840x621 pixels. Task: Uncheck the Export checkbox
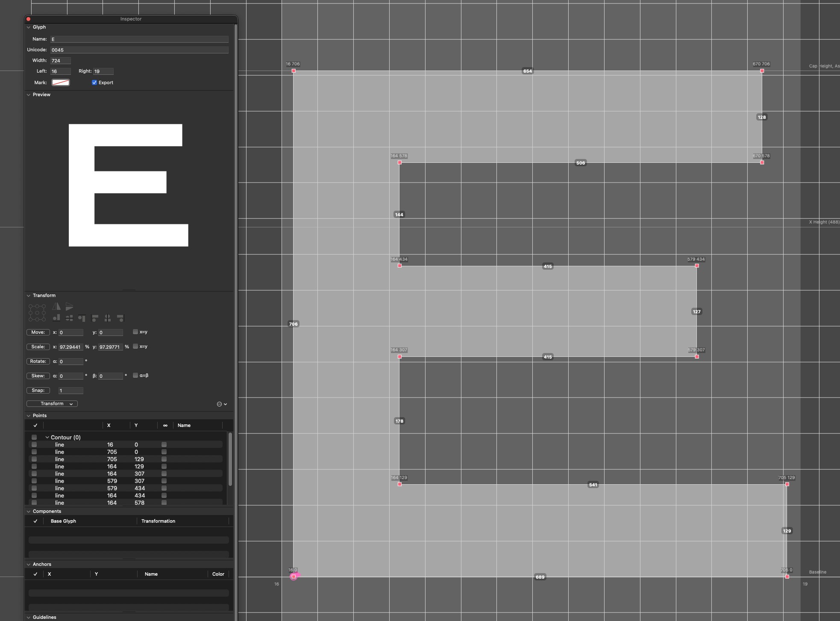(x=94, y=82)
